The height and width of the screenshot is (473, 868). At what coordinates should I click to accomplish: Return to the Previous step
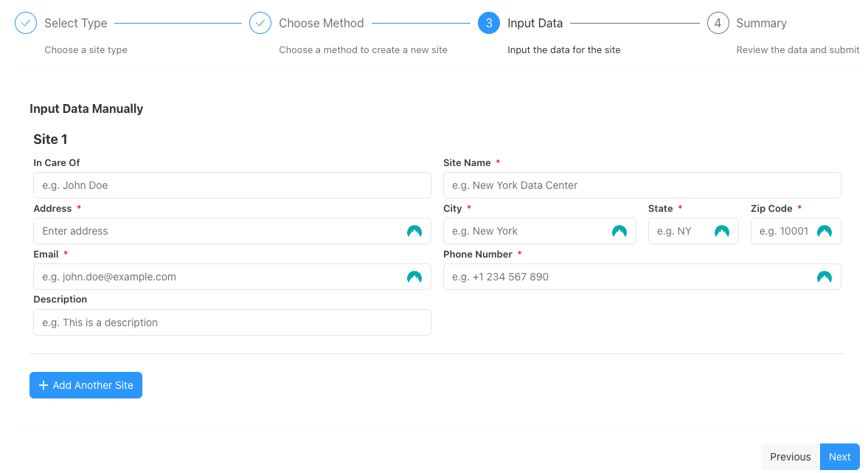790,457
